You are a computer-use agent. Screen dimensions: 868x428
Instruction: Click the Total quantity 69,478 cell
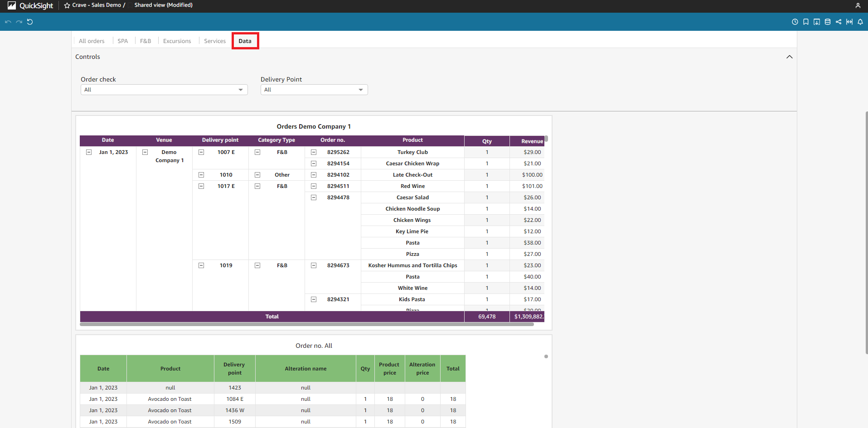[487, 317]
